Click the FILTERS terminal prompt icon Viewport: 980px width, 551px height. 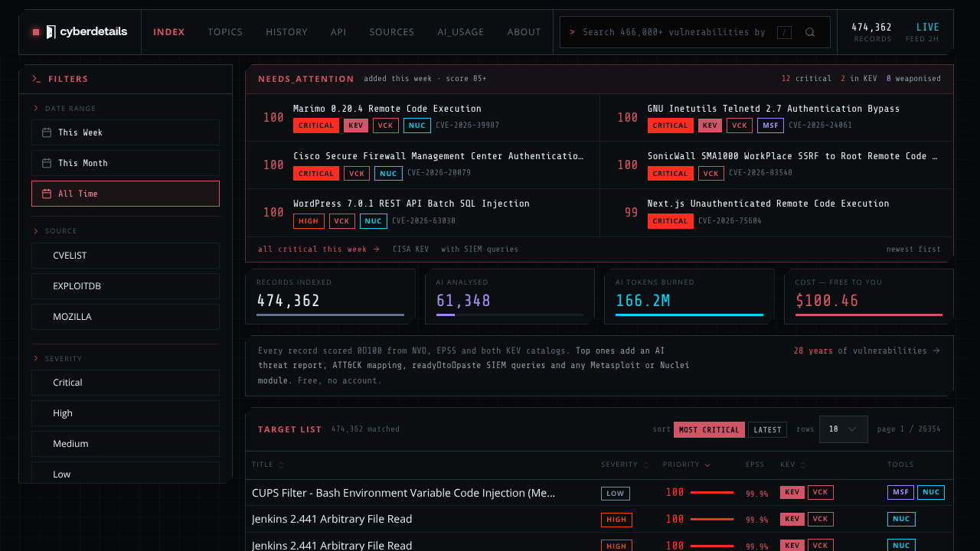(36, 79)
